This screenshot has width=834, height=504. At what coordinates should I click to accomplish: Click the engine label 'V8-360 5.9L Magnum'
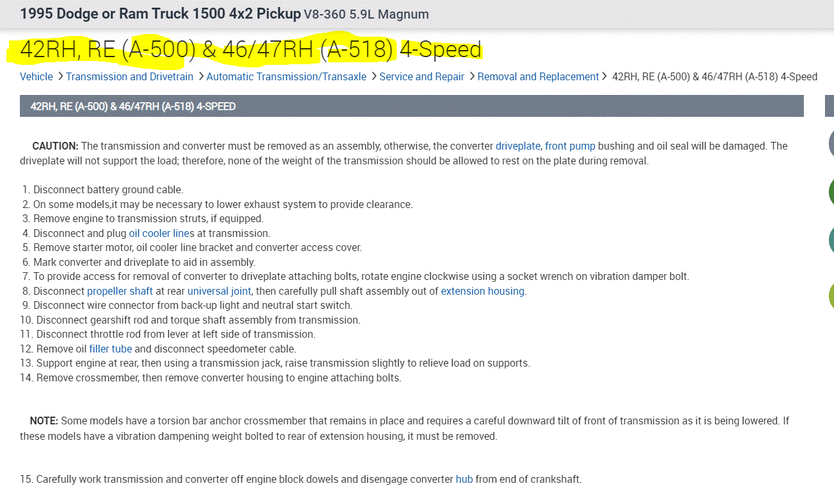click(x=367, y=14)
